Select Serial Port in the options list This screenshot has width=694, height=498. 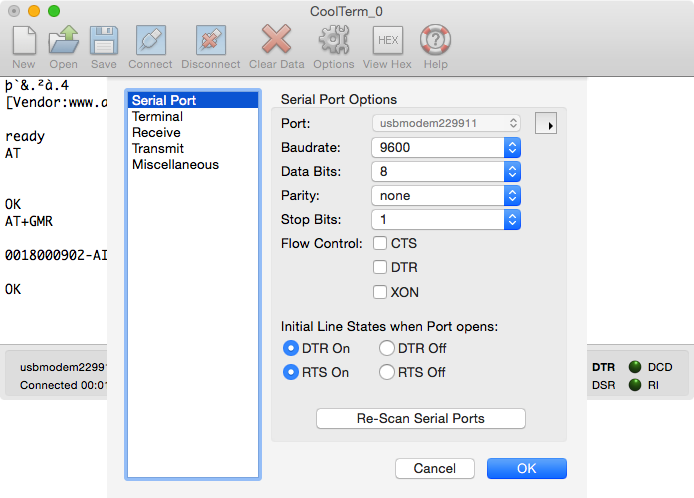193,100
